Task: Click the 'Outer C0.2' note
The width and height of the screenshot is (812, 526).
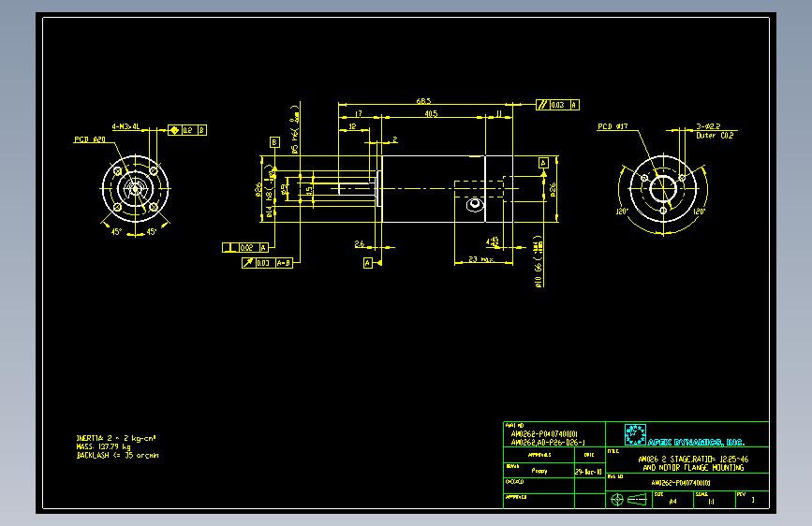Action: pyautogui.click(x=715, y=135)
